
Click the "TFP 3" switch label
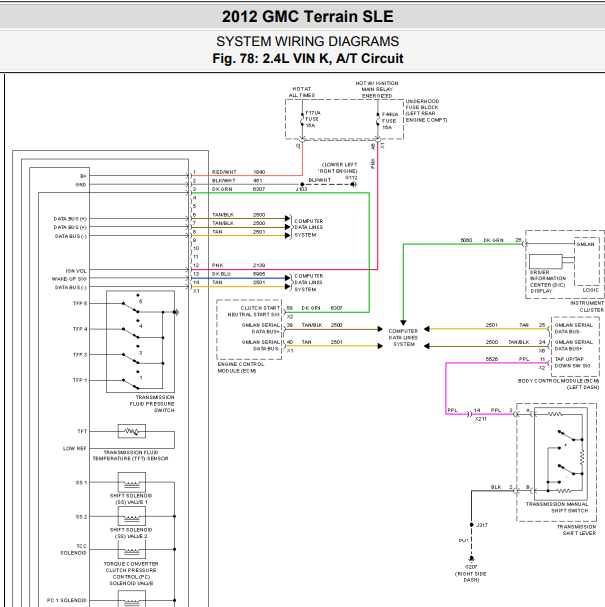[80, 355]
